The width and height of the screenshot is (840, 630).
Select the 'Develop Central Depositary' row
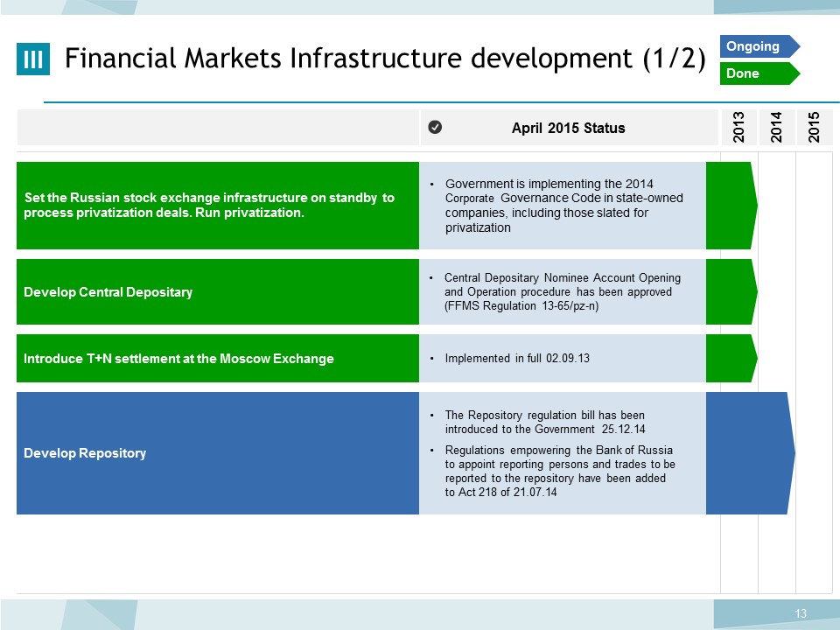point(218,291)
